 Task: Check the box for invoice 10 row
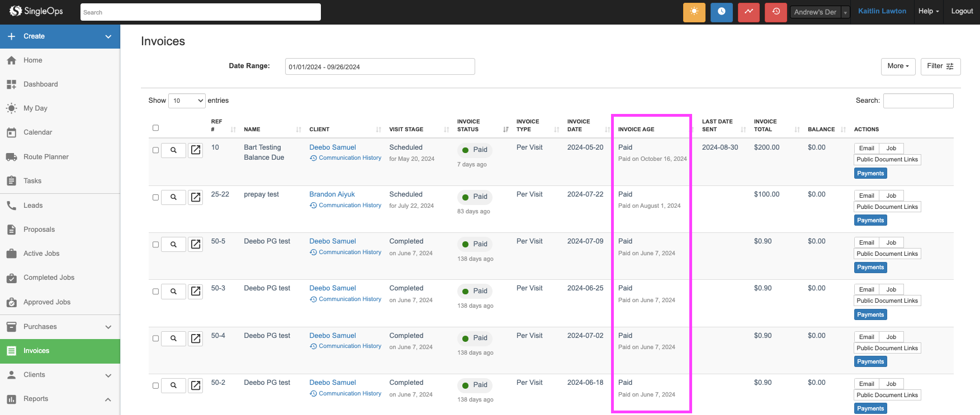[x=155, y=150]
